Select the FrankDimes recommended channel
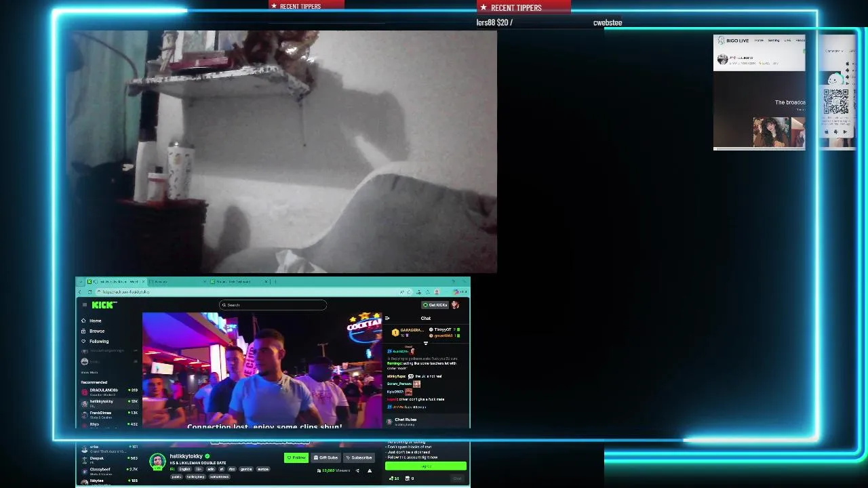The image size is (868, 488). (110, 413)
